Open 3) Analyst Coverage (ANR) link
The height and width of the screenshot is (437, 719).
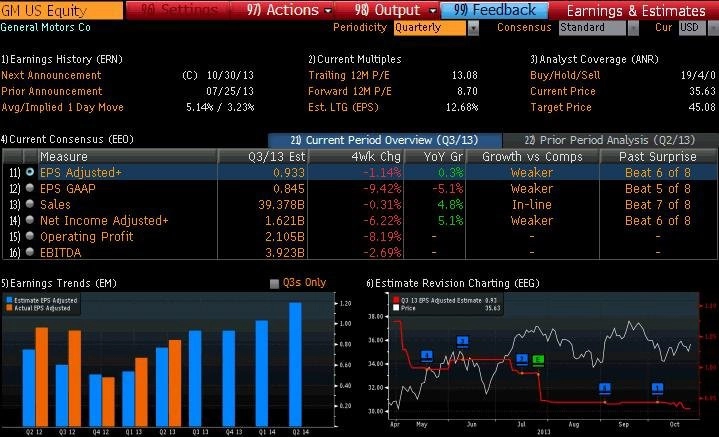[594, 59]
